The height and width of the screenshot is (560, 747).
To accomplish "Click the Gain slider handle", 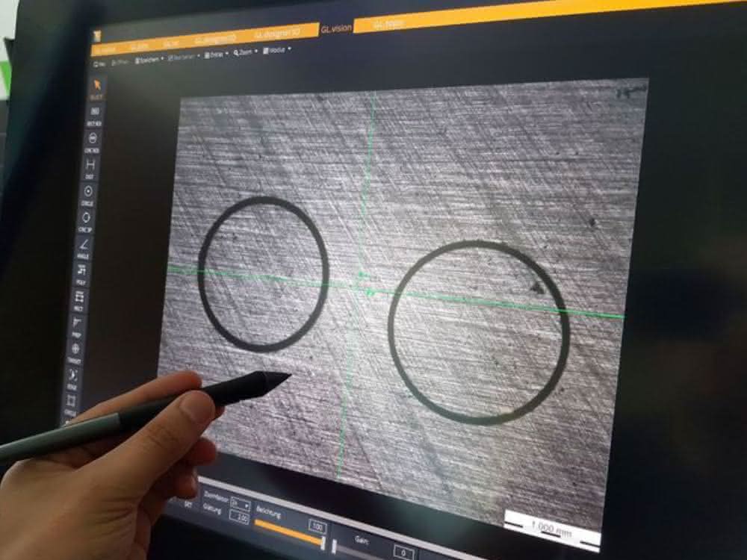I will click(334, 547).
